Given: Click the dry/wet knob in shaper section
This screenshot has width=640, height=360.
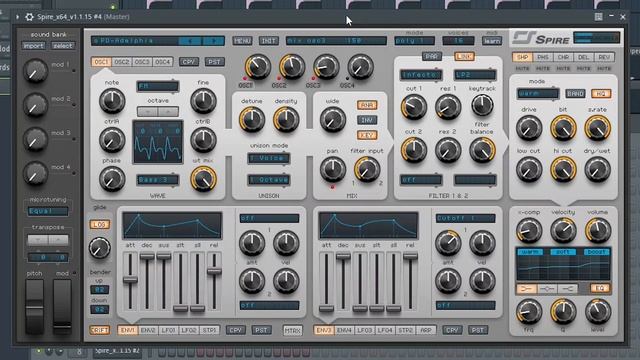Looking at the screenshot, I should [598, 169].
